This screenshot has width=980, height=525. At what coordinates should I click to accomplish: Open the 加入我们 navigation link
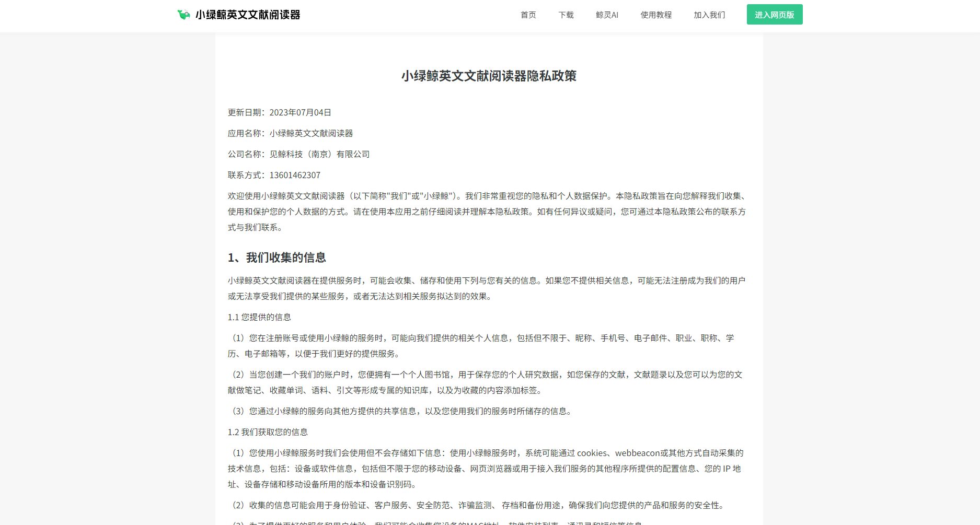(x=709, y=15)
